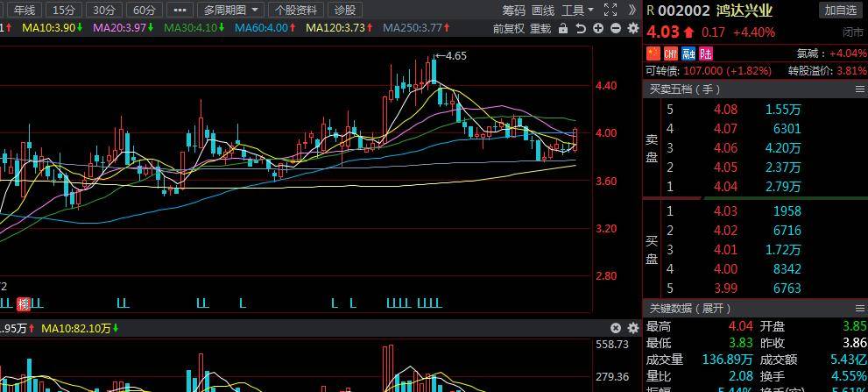The height and width of the screenshot is (392, 868).
Task: Select the 15分 period tab
Action: tap(64, 10)
